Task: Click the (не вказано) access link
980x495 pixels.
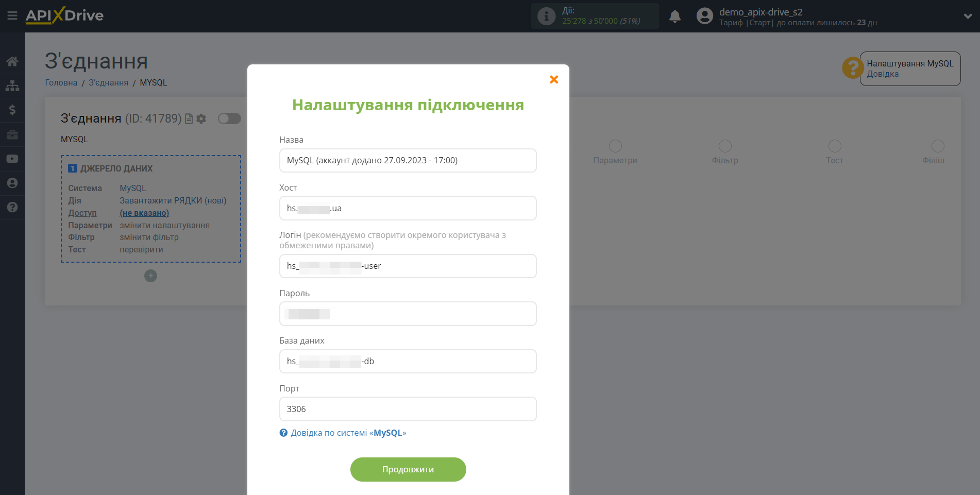Action: point(144,213)
